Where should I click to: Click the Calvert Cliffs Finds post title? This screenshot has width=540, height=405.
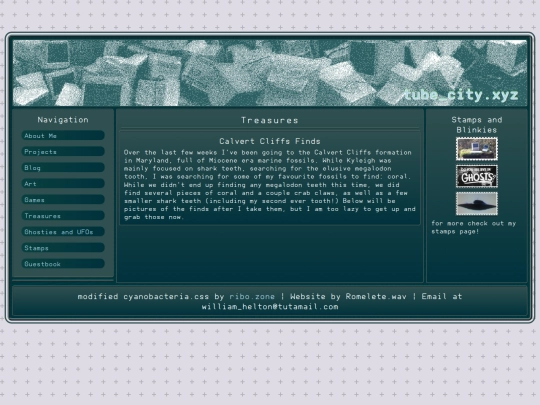pyautogui.click(x=270, y=141)
